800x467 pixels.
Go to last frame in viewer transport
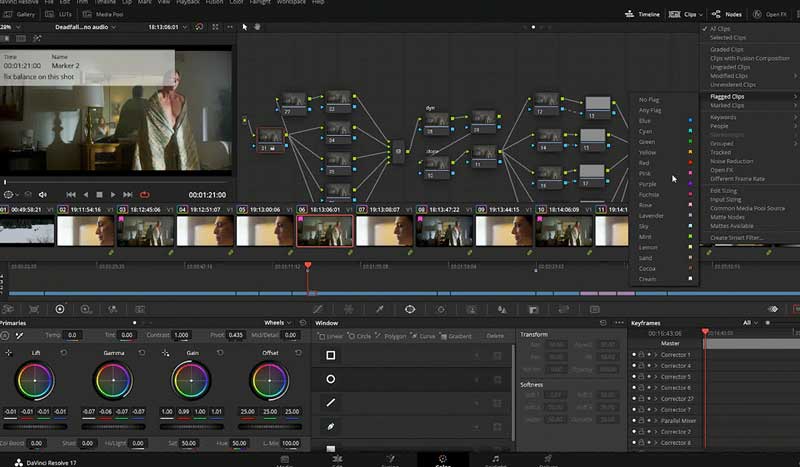(128, 194)
